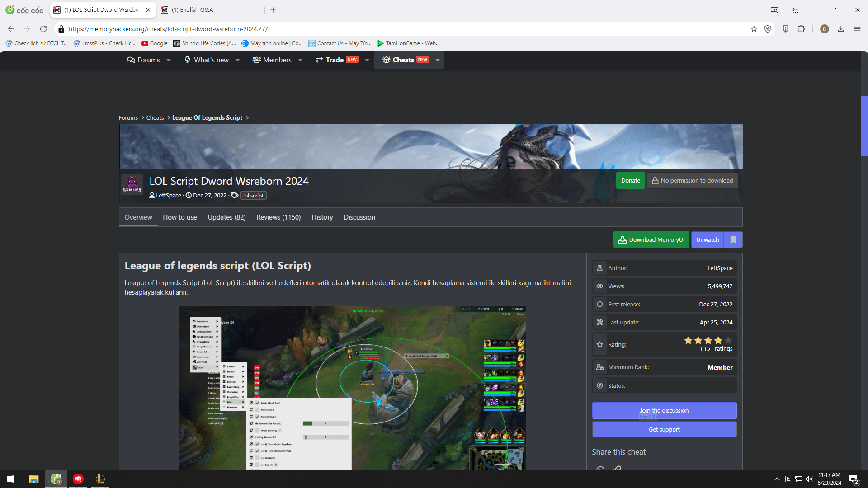
Task: Open League Of Legends Script breadcrumb
Action: tap(207, 118)
